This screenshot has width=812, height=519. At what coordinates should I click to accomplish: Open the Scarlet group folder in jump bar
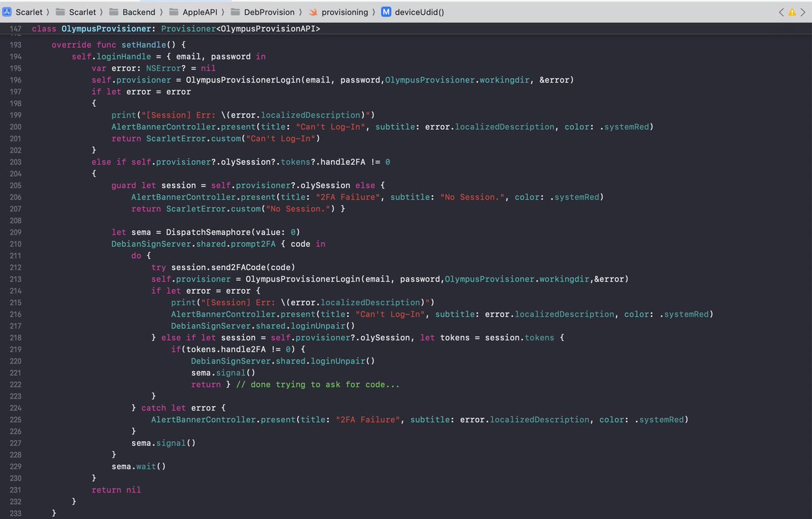point(75,12)
